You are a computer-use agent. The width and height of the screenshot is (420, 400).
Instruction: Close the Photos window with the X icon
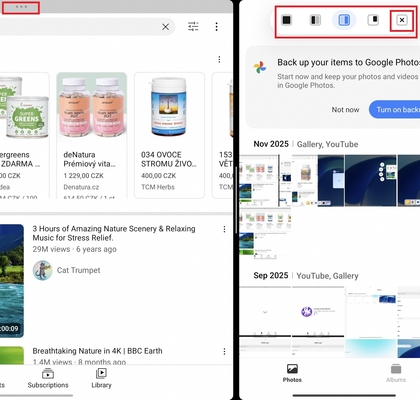(402, 20)
